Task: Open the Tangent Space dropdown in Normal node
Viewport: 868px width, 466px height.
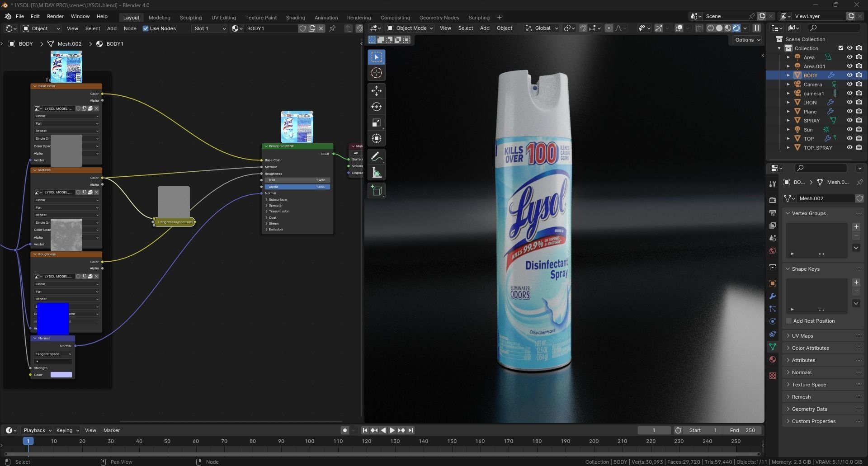Action: (x=53, y=354)
